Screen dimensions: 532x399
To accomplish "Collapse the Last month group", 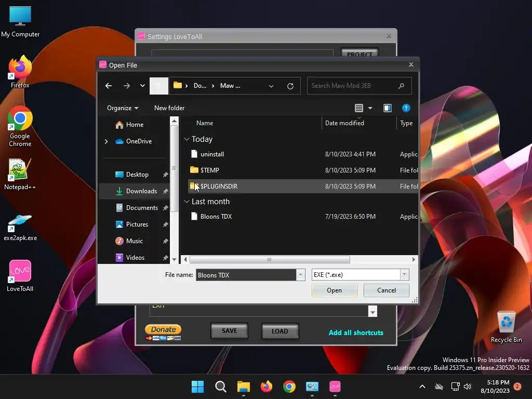I will click(x=187, y=202).
